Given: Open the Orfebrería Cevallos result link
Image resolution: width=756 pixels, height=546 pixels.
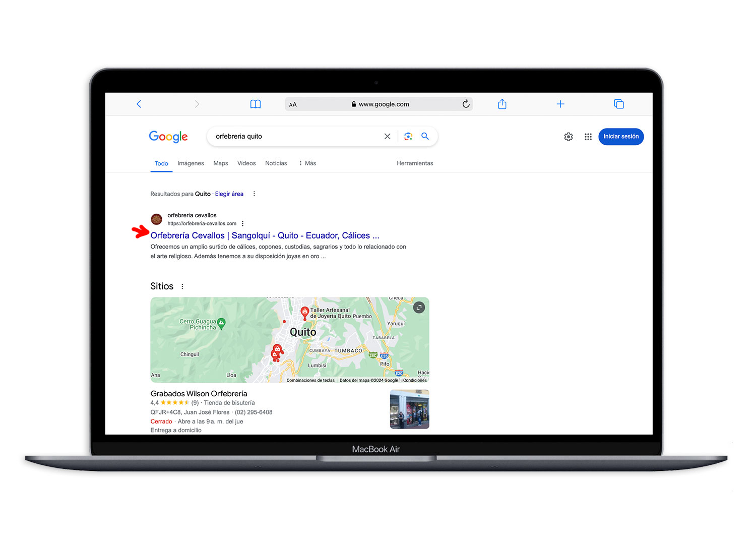Looking at the screenshot, I should point(265,235).
